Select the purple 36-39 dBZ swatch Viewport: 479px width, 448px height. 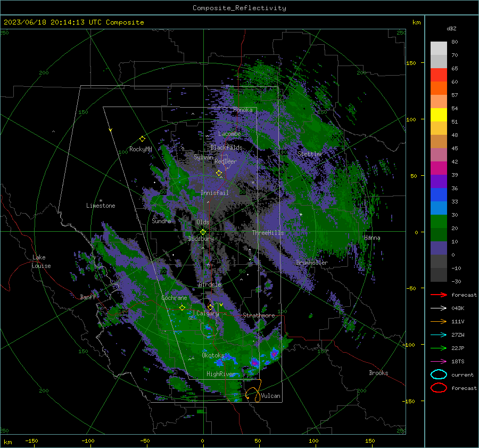(439, 182)
